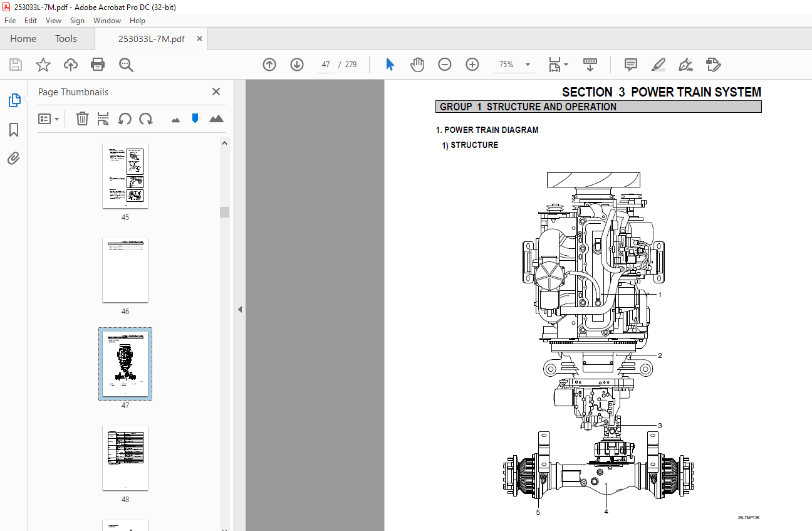The image size is (812, 531).
Task: Move the blue thumbnail size slider handle
Action: pyautogui.click(x=195, y=118)
